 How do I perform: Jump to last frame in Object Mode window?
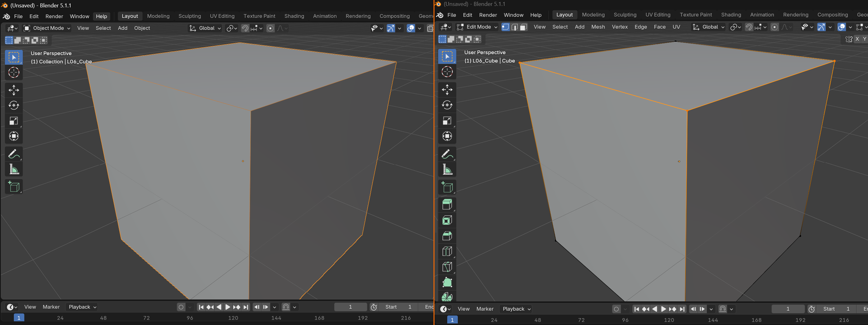point(246,307)
